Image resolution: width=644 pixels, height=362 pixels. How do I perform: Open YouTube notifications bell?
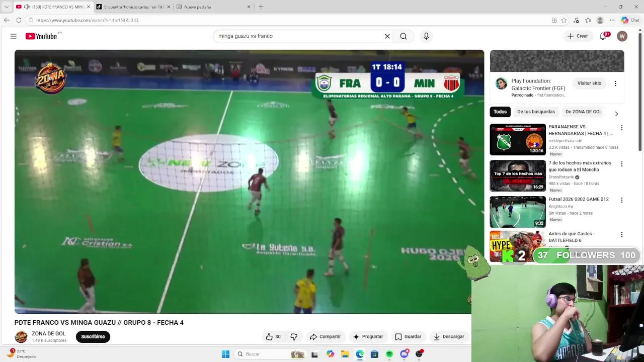603,36
